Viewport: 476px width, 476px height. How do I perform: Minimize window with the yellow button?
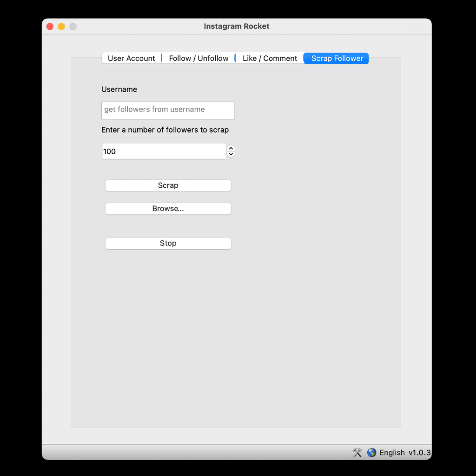pyautogui.click(x=61, y=26)
